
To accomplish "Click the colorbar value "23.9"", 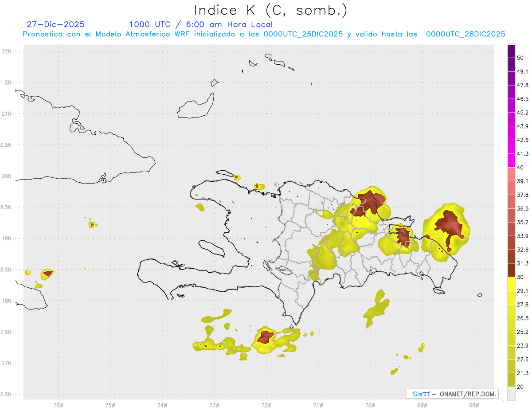I will click(x=523, y=346).
